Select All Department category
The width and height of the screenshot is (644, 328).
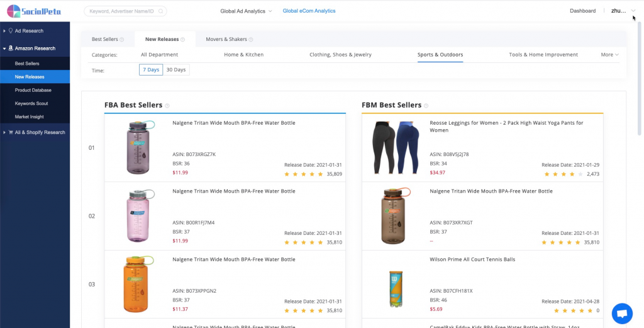pyautogui.click(x=159, y=55)
